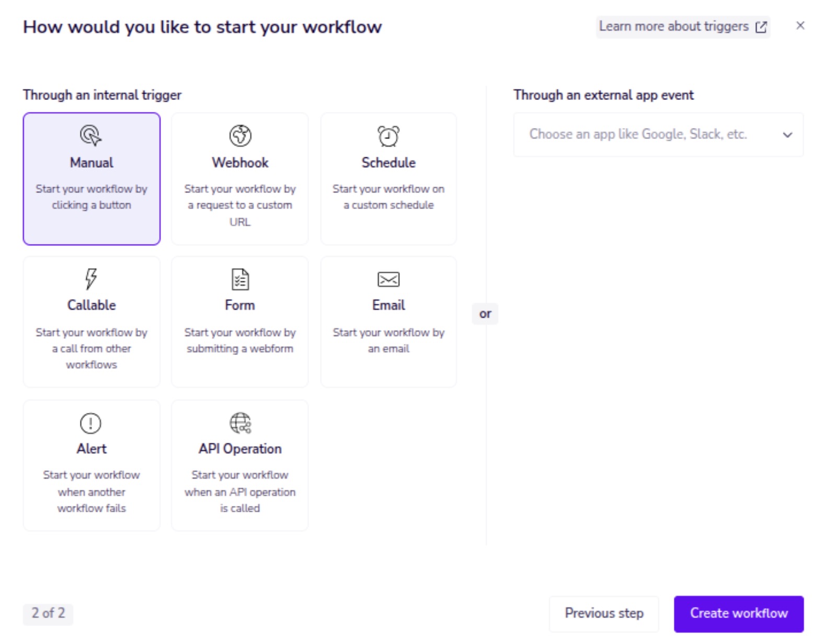Pick the Email trigger description text

tap(388, 340)
